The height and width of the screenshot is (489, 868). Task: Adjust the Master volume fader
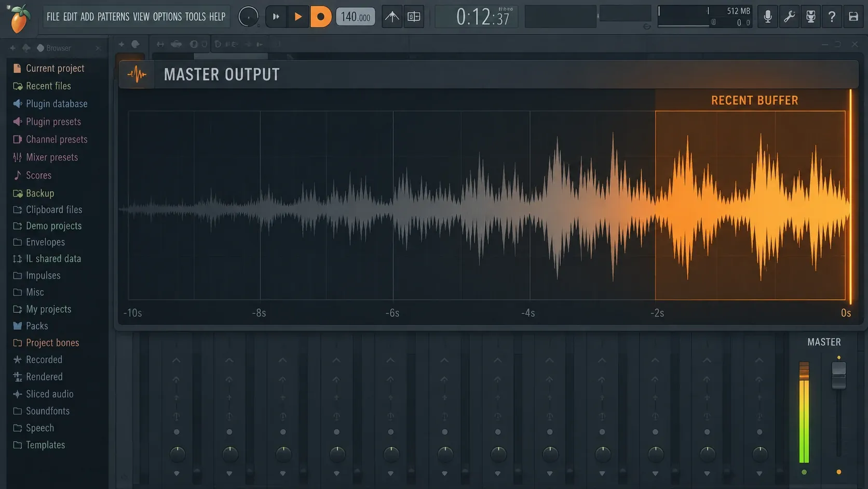(839, 375)
